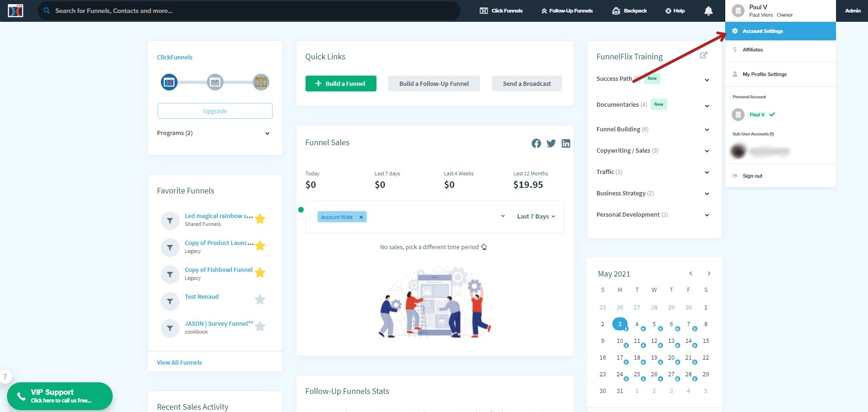
Task: Open the Last 7 Days period dropdown
Action: (x=536, y=217)
